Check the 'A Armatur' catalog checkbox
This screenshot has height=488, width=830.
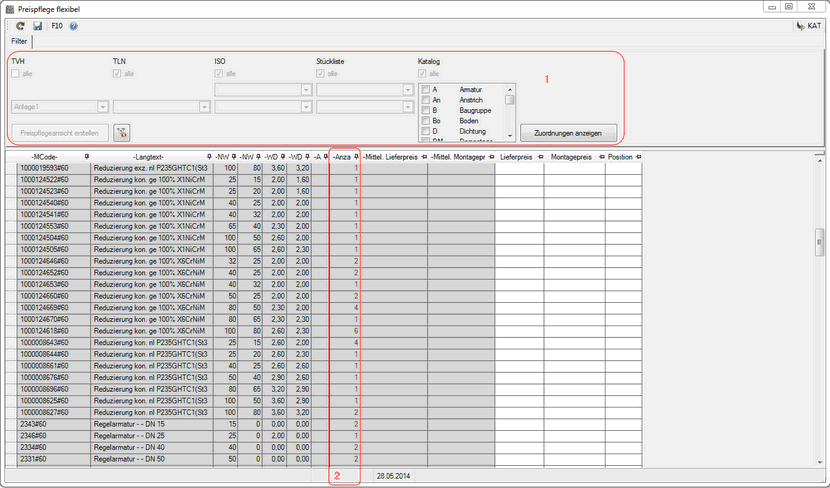pyautogui.click(x=426, y=90)
